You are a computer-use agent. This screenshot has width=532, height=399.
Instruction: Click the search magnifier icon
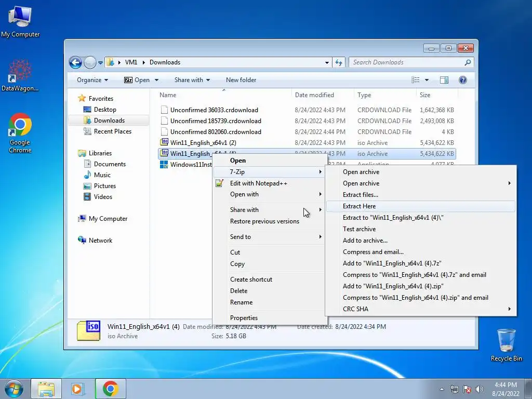pos(468,62)
